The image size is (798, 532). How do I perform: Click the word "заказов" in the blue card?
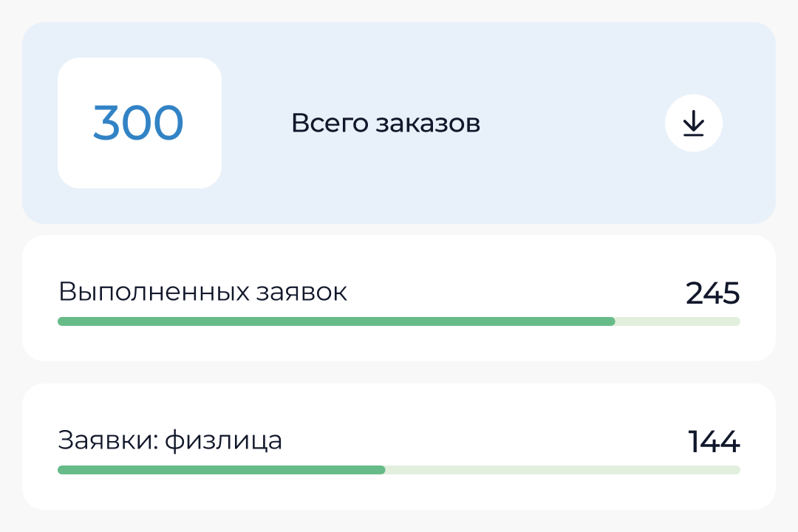click(428, 123)
